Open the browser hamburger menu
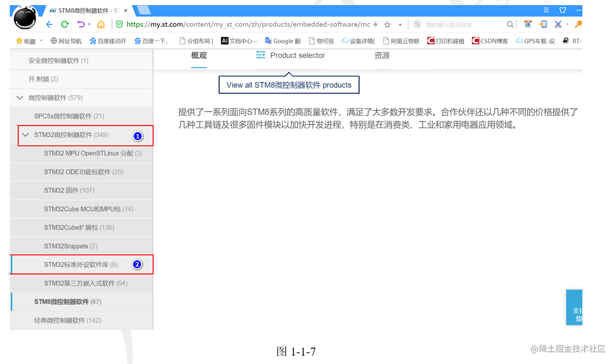The image size is (616, 364). (546, 10)
